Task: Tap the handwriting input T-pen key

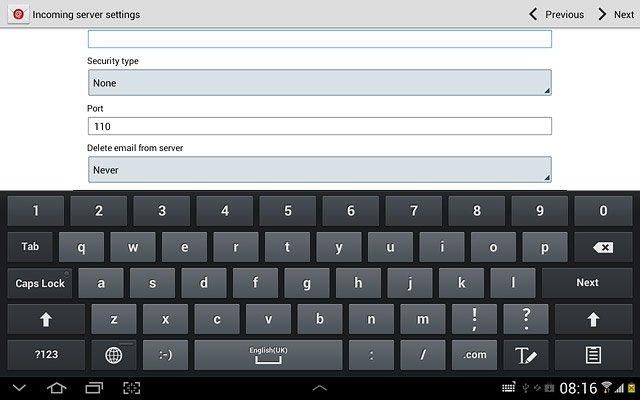Action: click(x=526, y=355)
